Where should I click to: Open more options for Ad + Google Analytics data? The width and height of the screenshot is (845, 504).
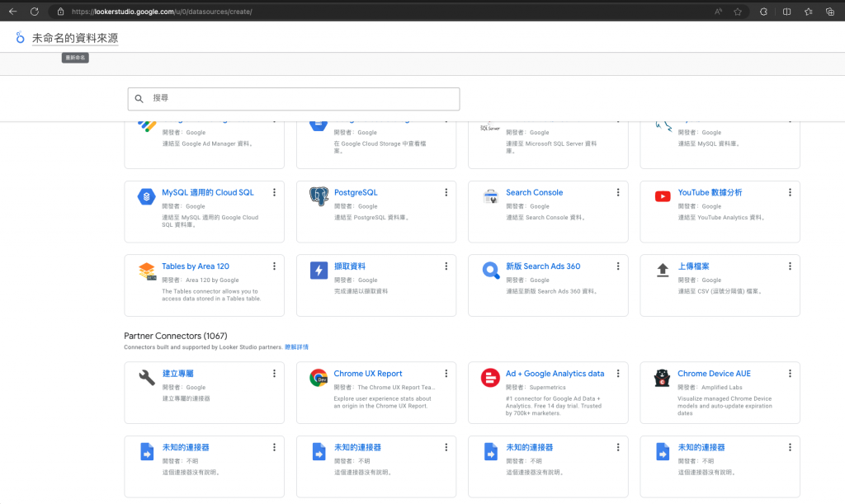(x=618, y=373)
